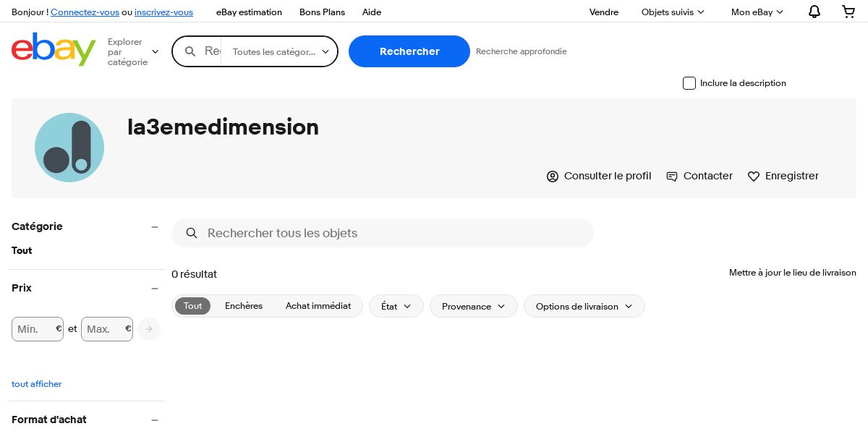Click the 0 résultat text
The image size is (868, 434).
coord(194,274)
